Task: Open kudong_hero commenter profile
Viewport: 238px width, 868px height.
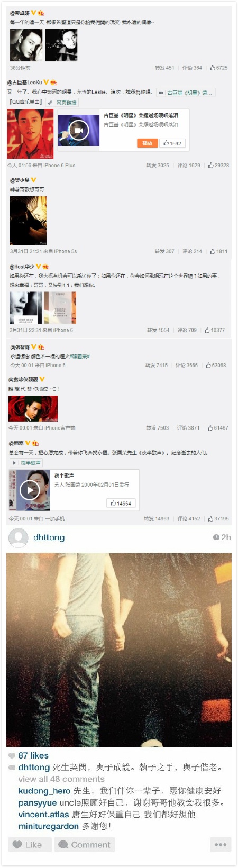Action: tap(44, 791)
